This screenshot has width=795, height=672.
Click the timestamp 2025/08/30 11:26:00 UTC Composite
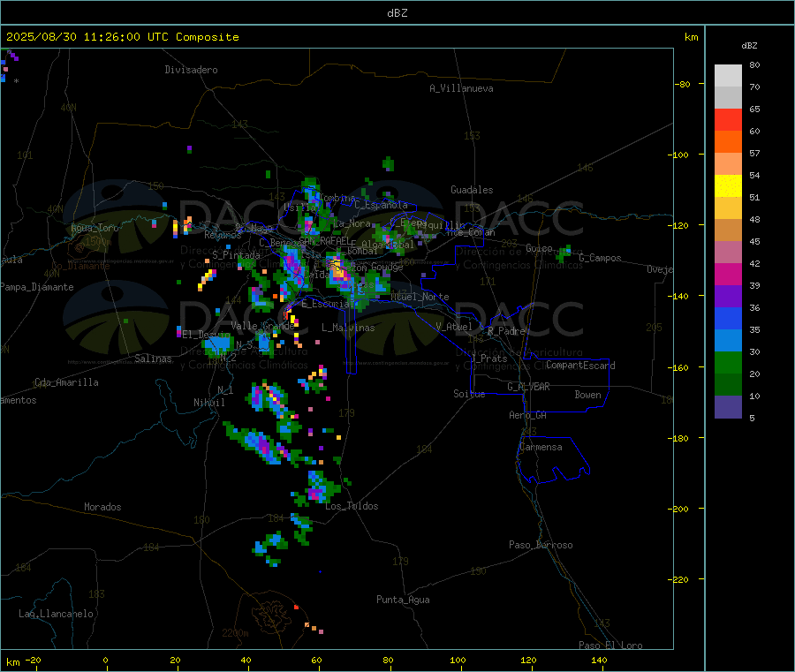[122, 37]
